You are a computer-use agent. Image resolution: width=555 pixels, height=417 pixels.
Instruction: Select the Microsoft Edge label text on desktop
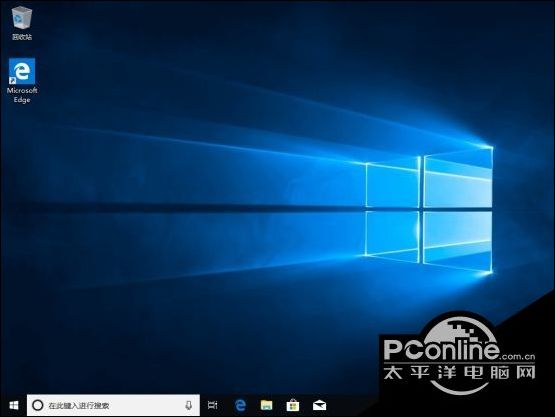[22, 95]
